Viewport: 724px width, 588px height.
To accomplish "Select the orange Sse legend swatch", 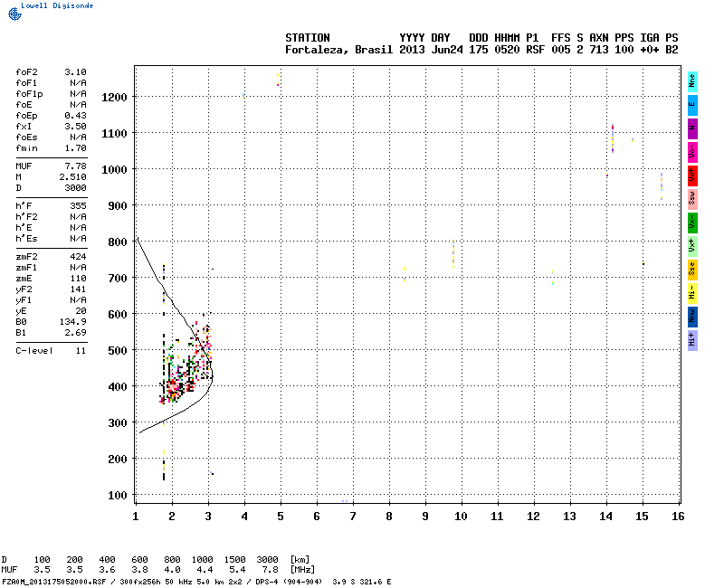I will (692, 270).
